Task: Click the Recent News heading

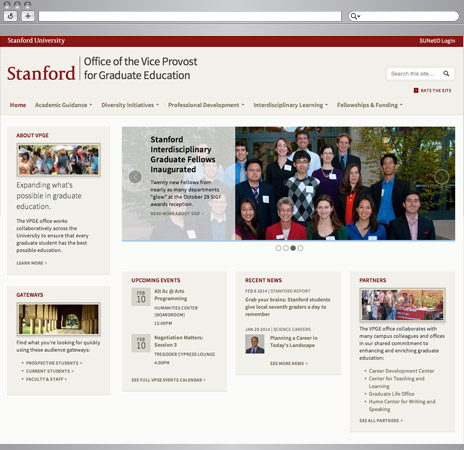Action: coord(263,280)
